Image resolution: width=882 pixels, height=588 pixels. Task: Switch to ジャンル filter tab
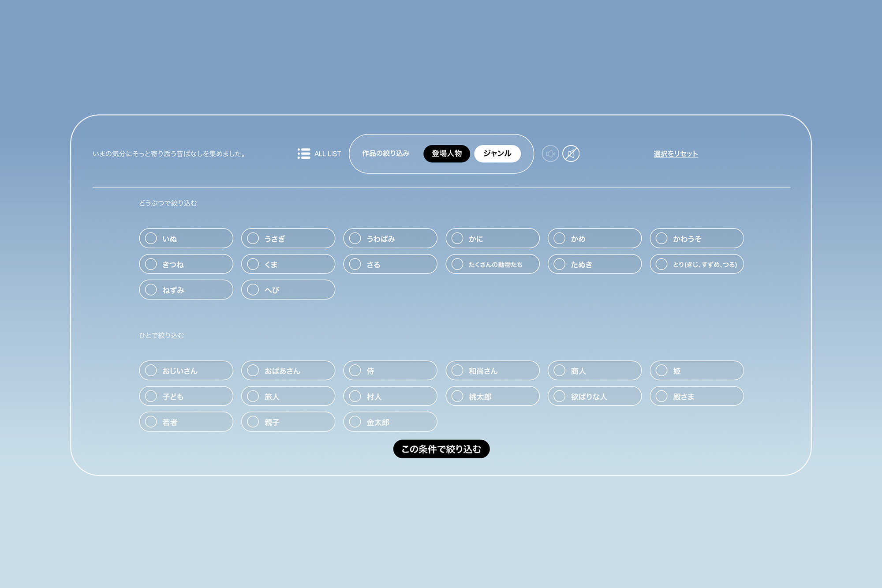(x=497, y=154)
